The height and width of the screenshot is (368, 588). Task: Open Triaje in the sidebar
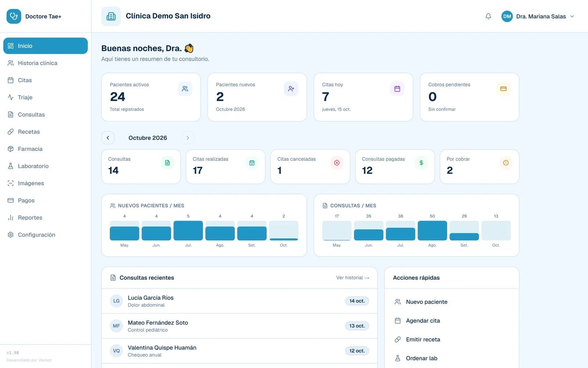(x=46, y=97)
